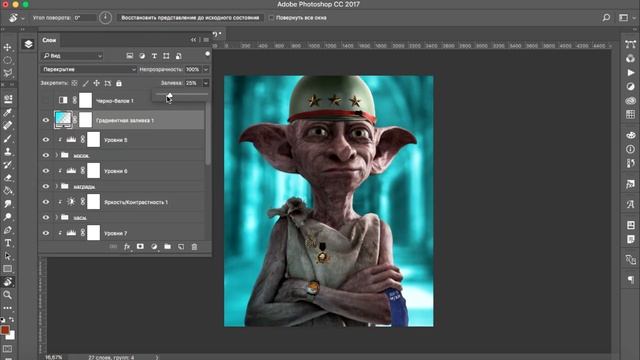This screenshot has height=360, width=640.
Task: Add a layer mask
Action: tap(140, 247)
